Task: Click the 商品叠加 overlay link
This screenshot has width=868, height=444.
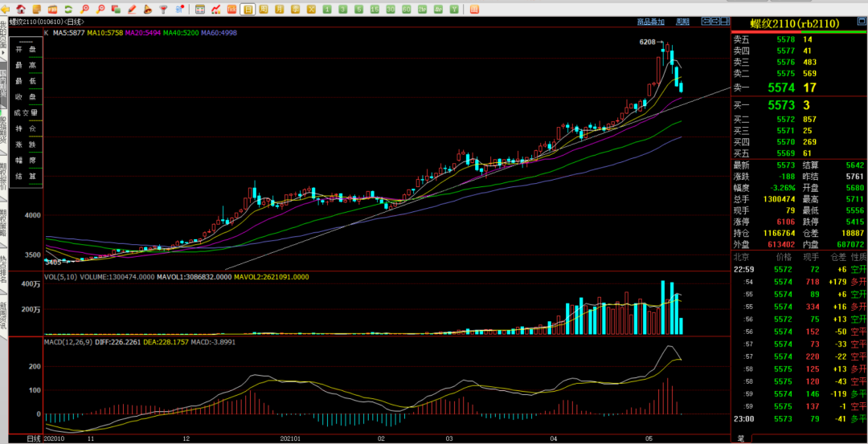Action: pos(650,22)
